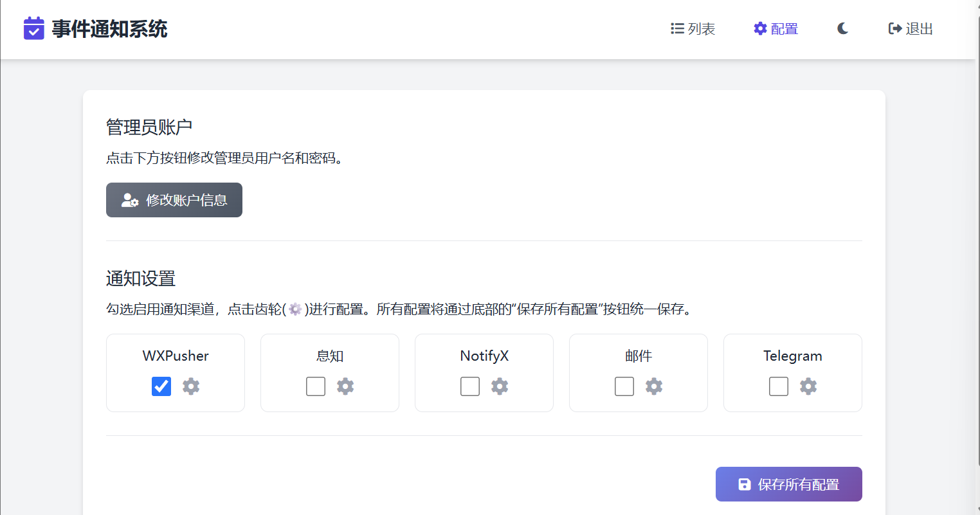Enable the Telegram checkbox
Screen dimensions: 980x515
click(x=779, y=386)
